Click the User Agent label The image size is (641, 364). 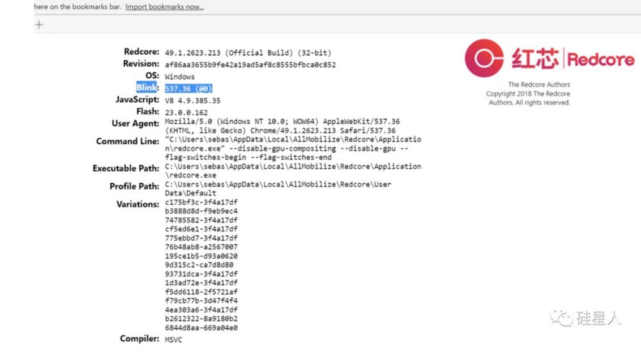pos(135,124)
